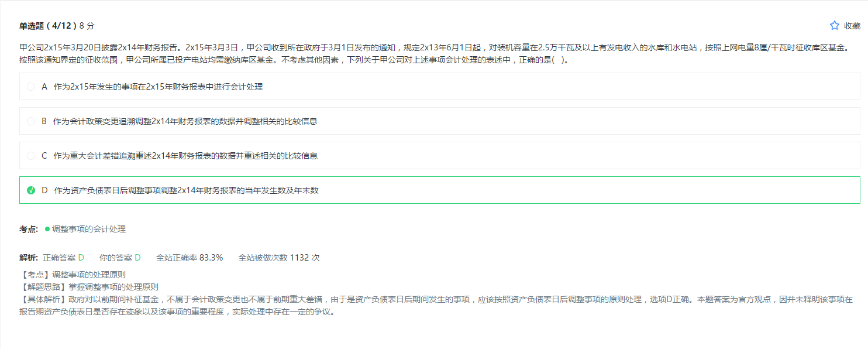Click the green checkmark on option D
The width and height of the screenshot is (868, 349).
(x=31, y=190)
